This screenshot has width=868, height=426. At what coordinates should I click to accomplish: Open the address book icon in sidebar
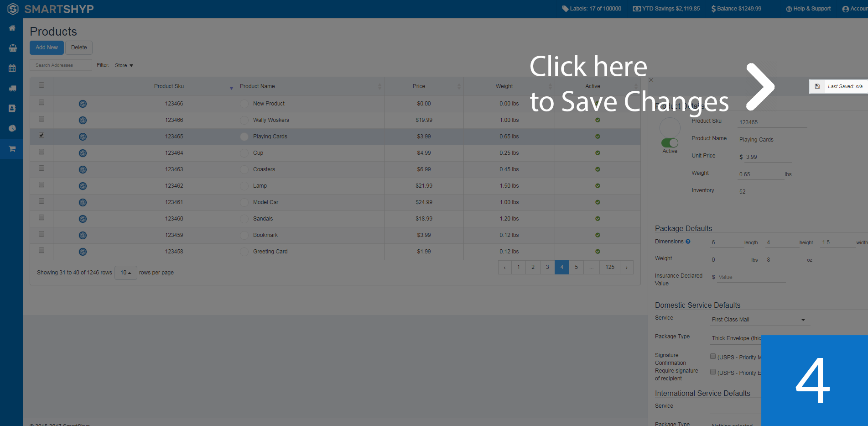(12, 108)
